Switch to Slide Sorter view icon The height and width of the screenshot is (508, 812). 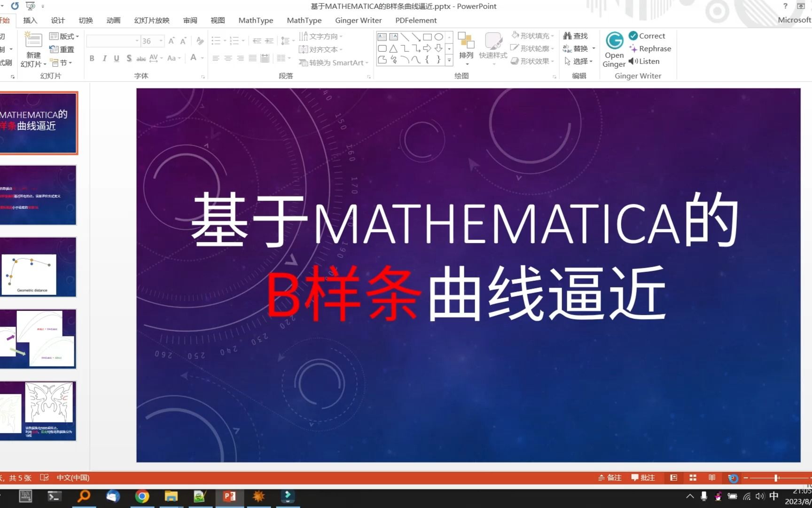point(693,478)
